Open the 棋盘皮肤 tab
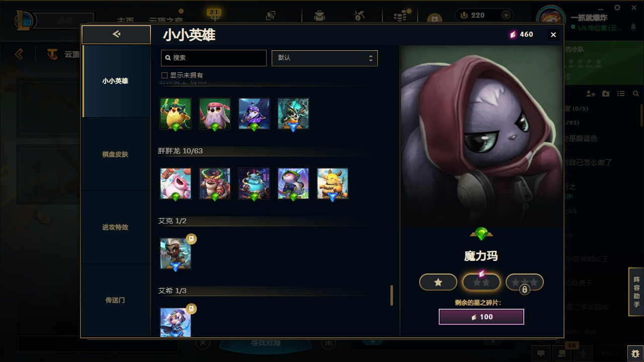 [x=115, y=154]
